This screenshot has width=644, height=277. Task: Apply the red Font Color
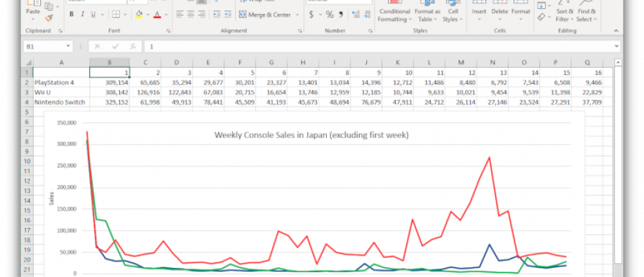click(157, 15)
